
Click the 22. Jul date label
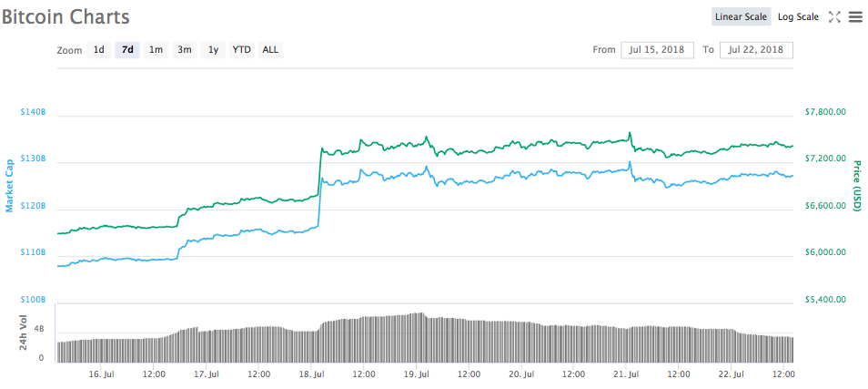732,374
